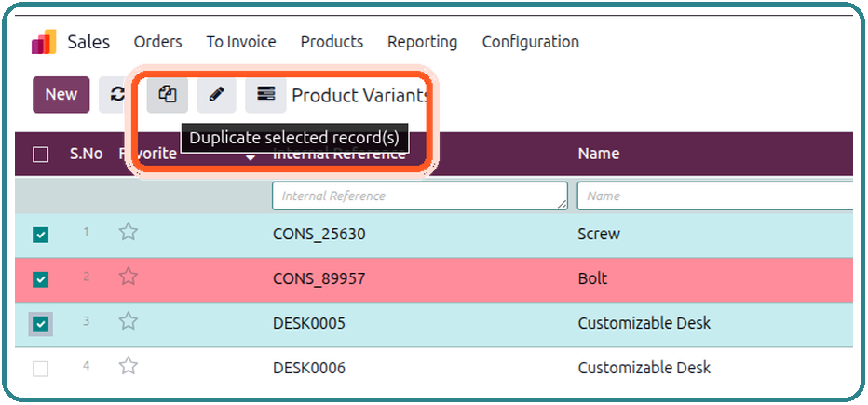The height and width of the screenshot is (405, 868).
Task: Star the DESK0006 row as favorite
Action: 129,366
